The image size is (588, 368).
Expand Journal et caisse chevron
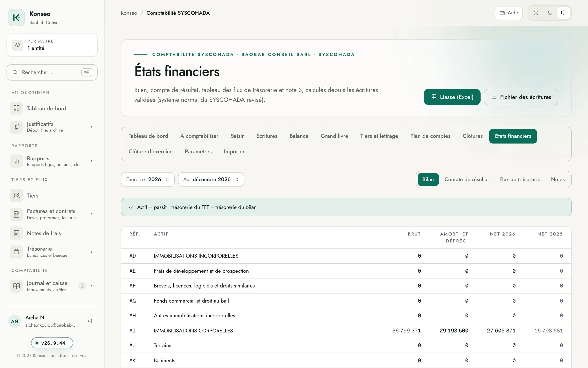(92, 286)
